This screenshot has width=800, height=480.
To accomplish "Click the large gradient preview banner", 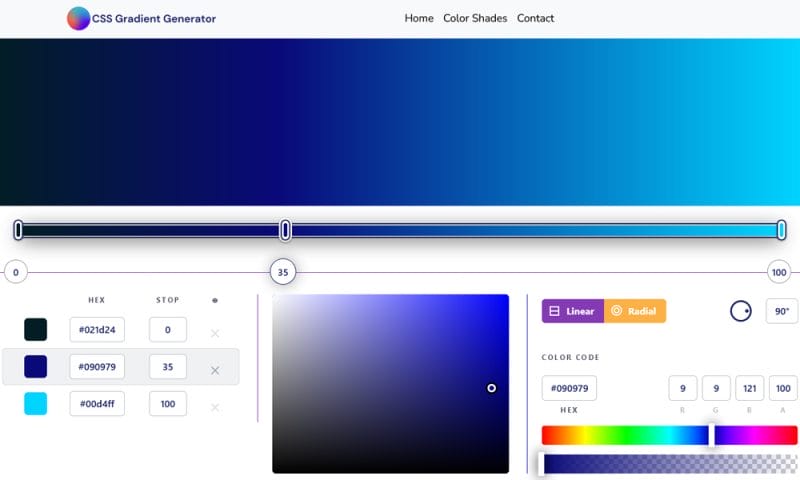I will coord(400,122).
